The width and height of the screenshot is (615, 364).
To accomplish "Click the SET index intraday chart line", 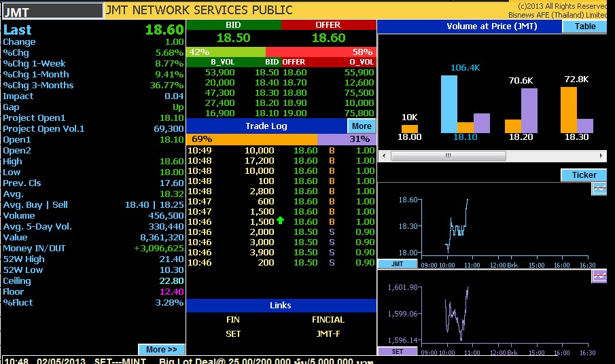I will click(x=457, y=314).
